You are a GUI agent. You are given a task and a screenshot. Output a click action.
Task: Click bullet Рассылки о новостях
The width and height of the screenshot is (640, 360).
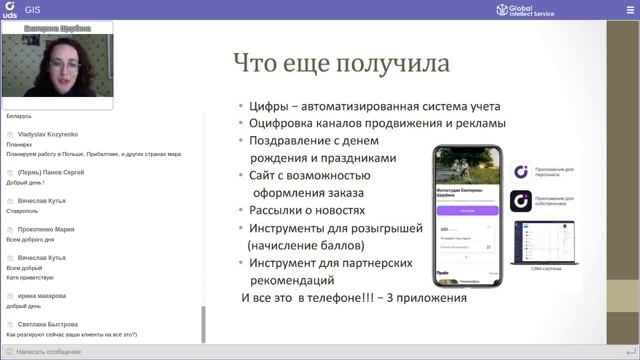coord(307,211)
